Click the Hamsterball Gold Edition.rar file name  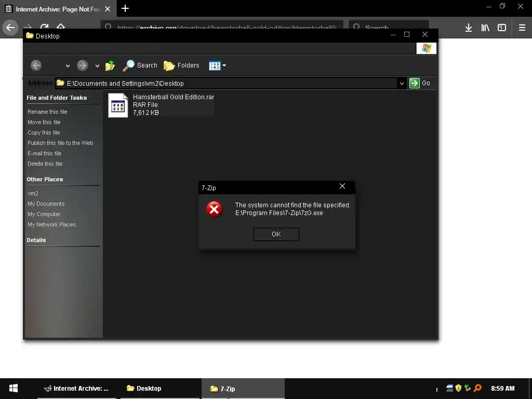click(x=174, y=97)
